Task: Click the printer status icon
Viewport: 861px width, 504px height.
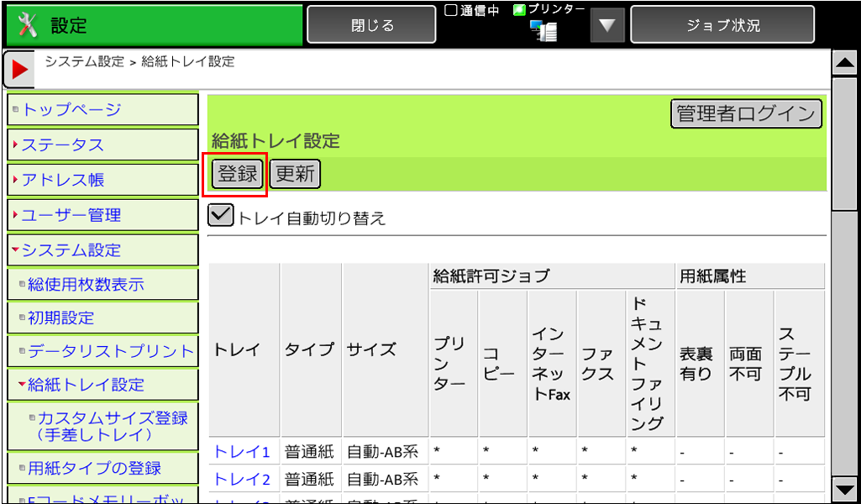Action: coord(543,31)
